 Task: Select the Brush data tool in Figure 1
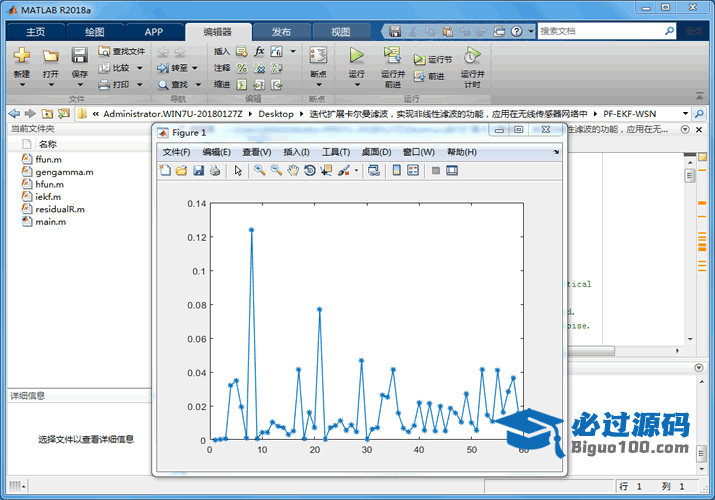(343, 170)
